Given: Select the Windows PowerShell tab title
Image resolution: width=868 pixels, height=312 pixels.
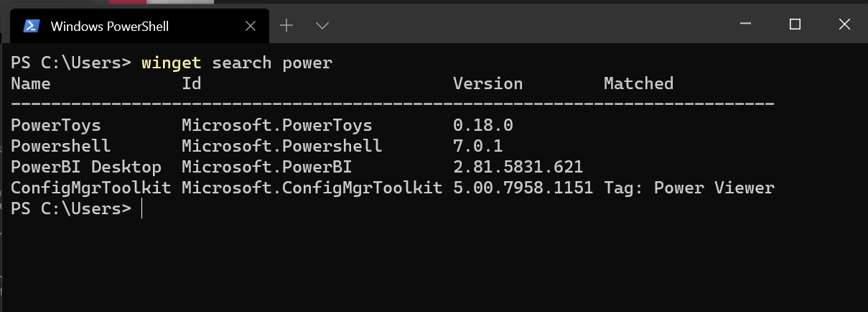Looking at the screenshot, I should [109, 27].
